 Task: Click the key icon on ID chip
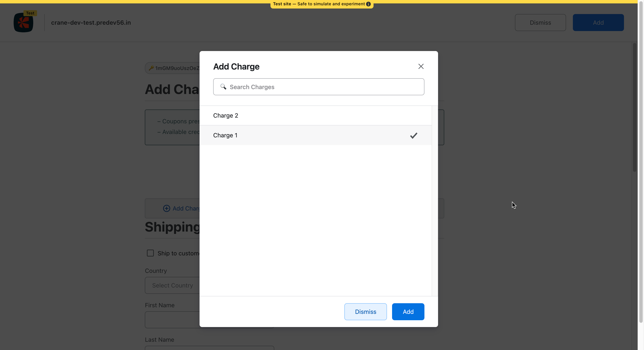coord(151,68)
